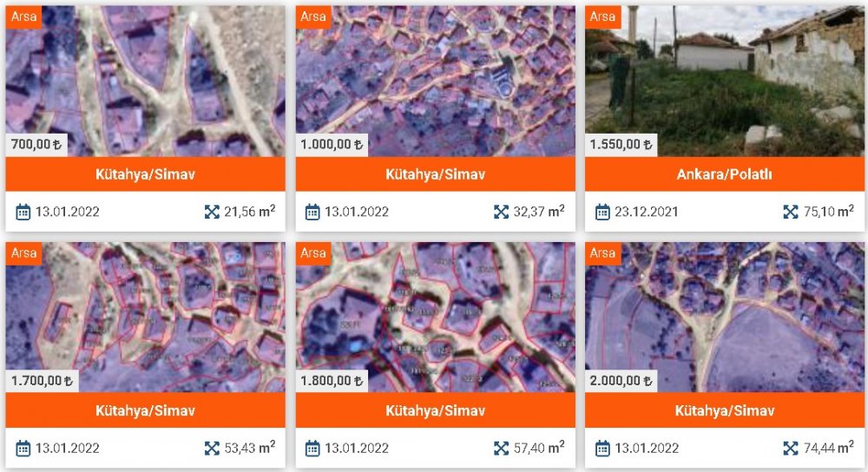Open satellite thumbnail of 1.700,00 ₺ listing
This screenshot has width=868, height=472.
pos(145,317)
